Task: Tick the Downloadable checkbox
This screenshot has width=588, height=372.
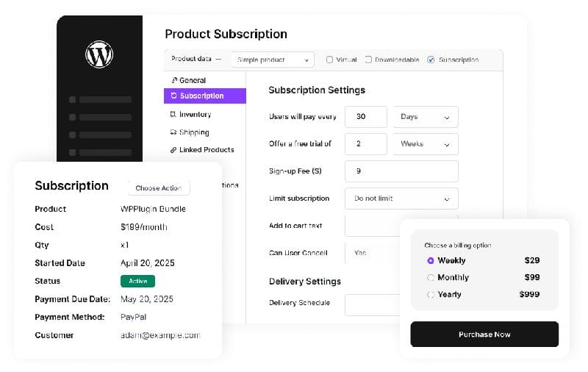Action: click(x=368, y=60)
